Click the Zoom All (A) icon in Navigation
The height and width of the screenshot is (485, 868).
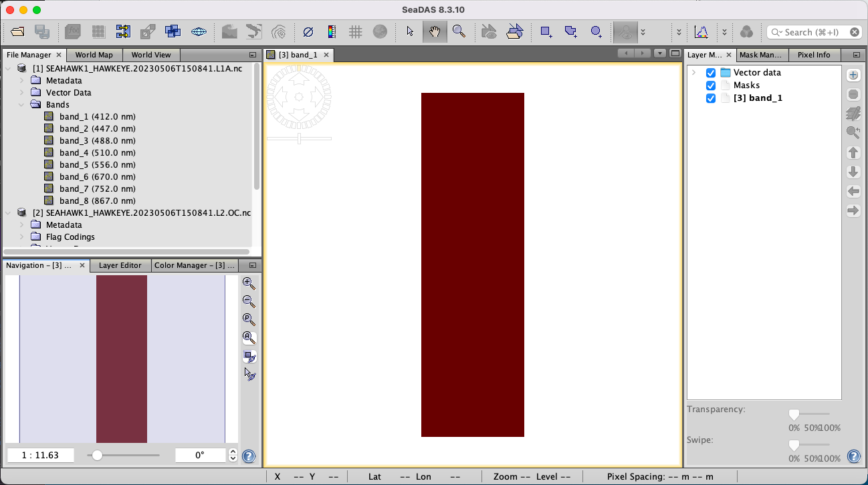[249, 337]
